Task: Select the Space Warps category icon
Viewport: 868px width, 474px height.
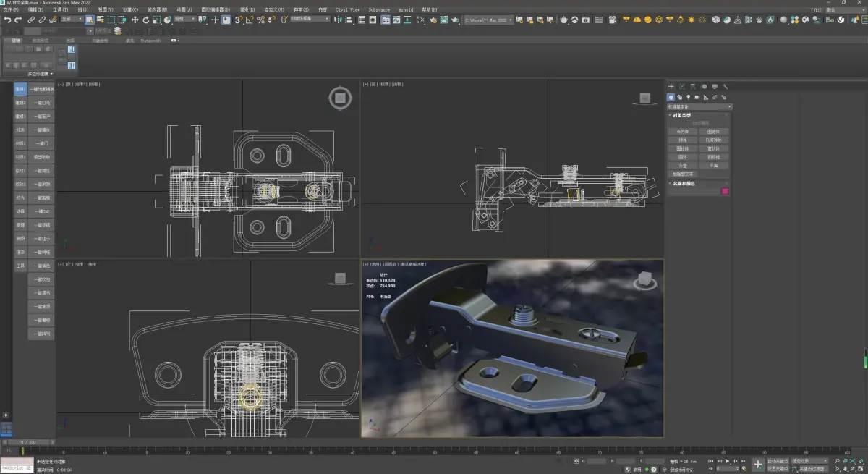Action: point(715,97)
